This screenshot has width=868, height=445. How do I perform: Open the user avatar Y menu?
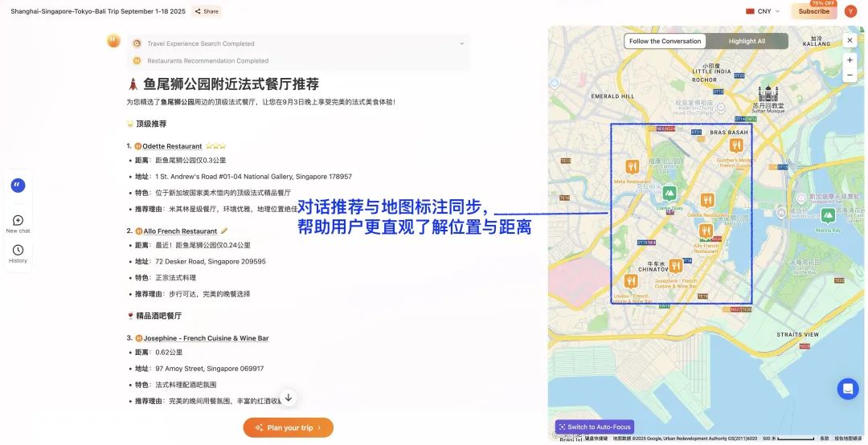click(851, 11)
